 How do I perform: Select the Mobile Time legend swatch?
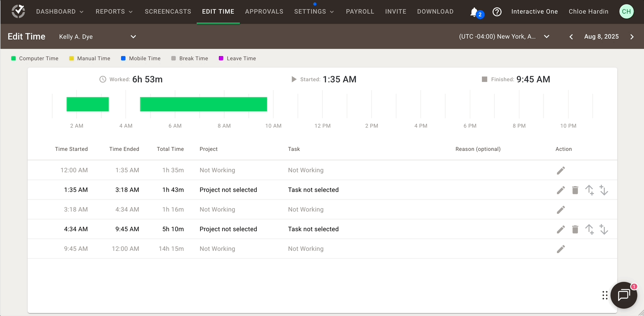click(x=122, y=58)
